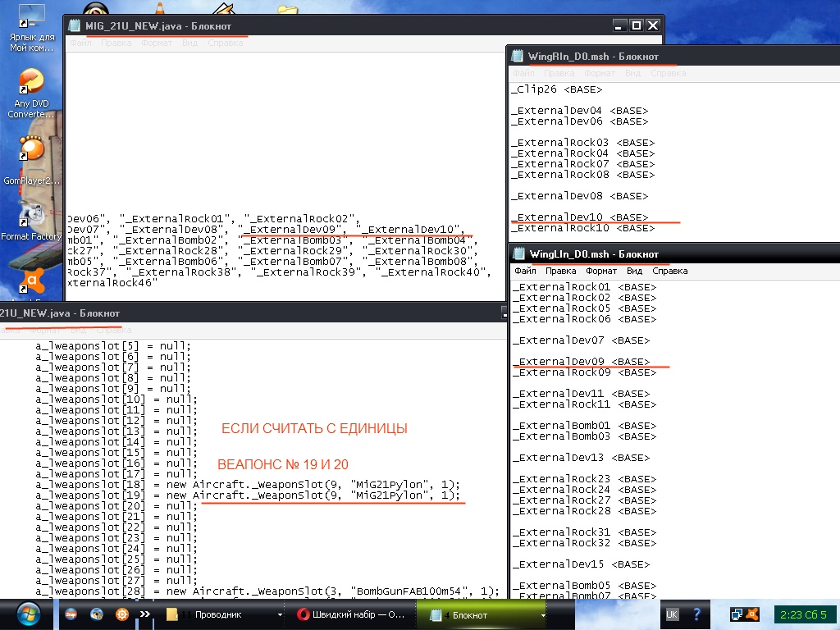
Task: Open the Format Factory desktop shortcut
Action: [31, 215]
